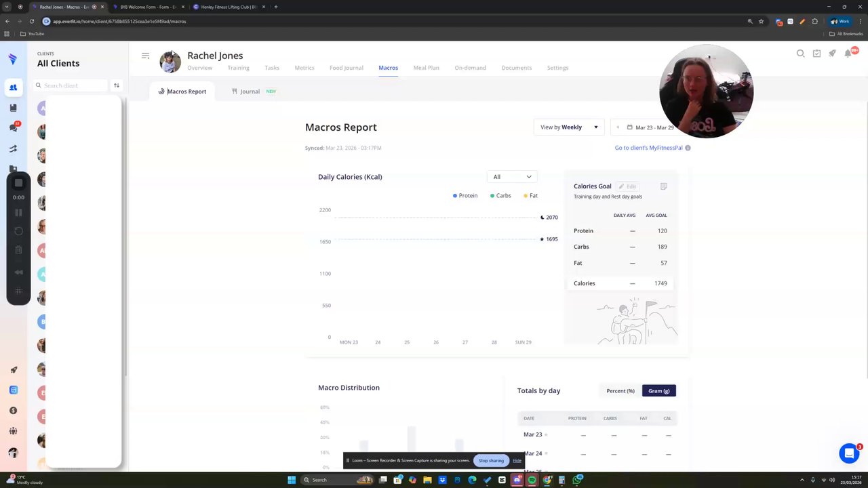Switch totals to Gram (g)

[658, 391]
